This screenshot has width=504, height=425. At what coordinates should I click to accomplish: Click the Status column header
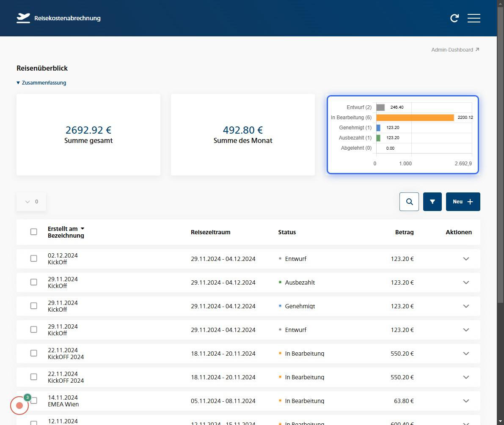[x=287, y=232]
